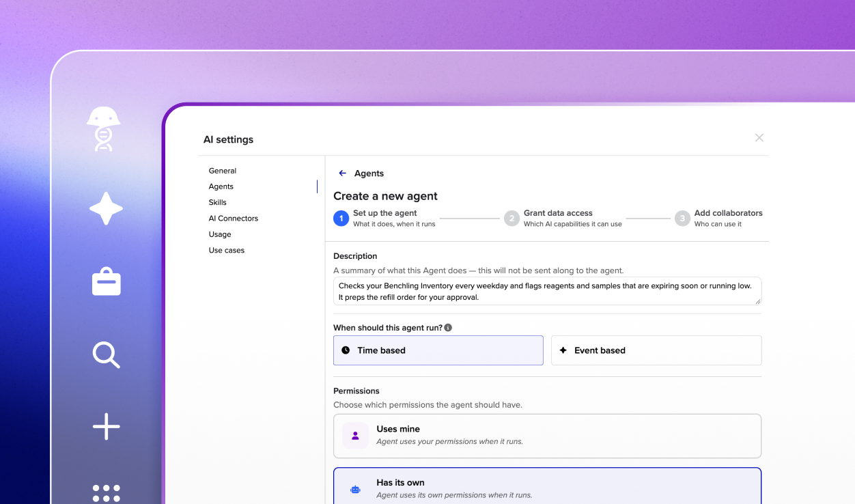This screenshot has height=504, width=855.
Task: Open the Usage settings section
Action: 220,234
